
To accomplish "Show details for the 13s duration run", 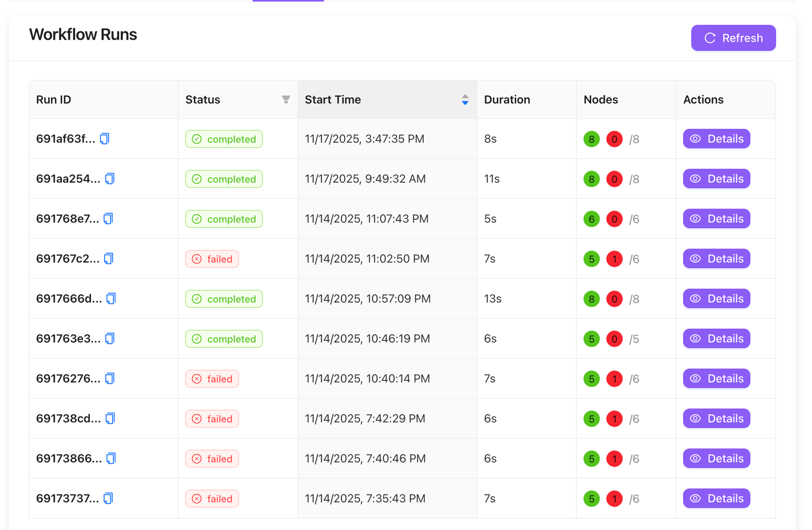I will [716, 299].
